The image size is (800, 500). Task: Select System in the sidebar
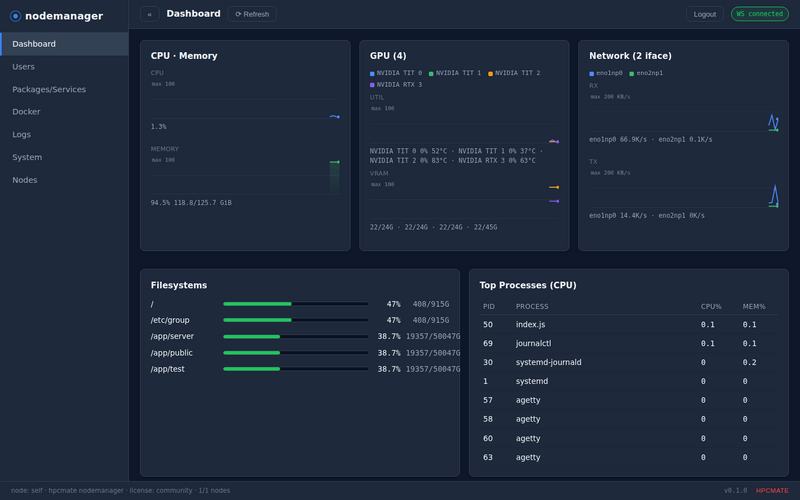[64, 157]
